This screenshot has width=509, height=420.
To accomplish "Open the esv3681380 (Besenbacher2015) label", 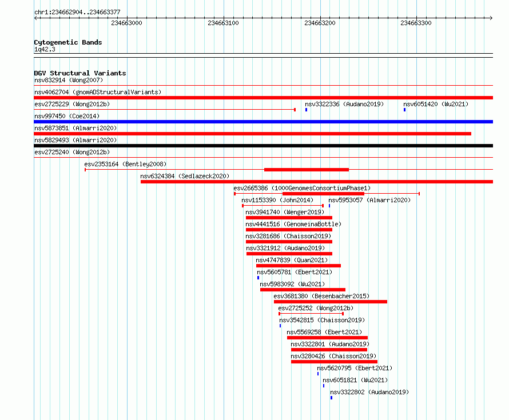I will pyautogui.click(x=321, y=296).
